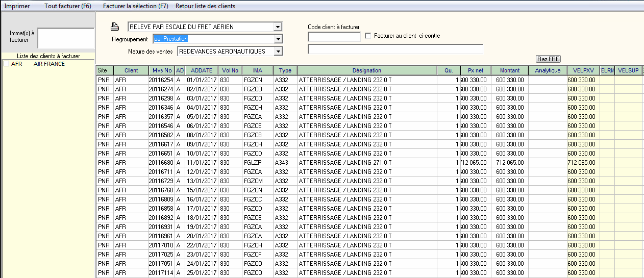
Task: Click the Montant column header
Action: pyautogui.click(x=509, y=70)
